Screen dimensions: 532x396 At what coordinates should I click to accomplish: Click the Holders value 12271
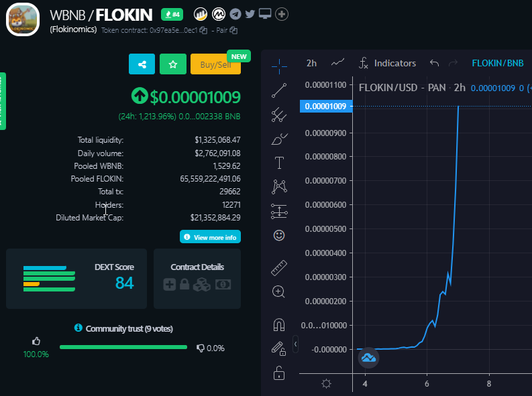(231, 205)
